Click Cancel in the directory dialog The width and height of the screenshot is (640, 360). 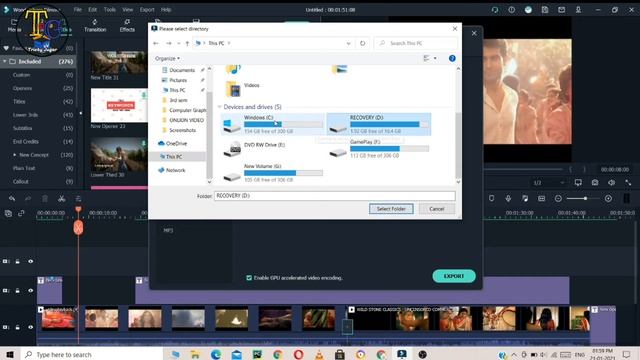(x=437, y=209)
